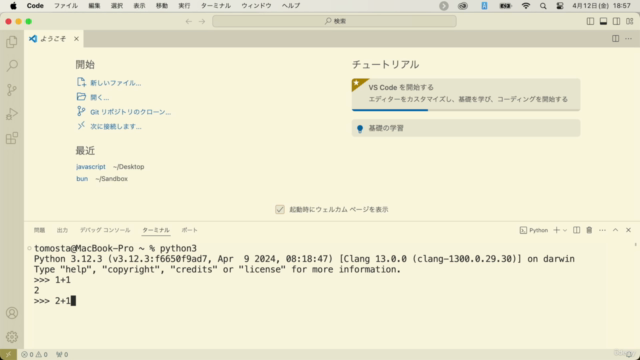
Task: Open the Explorer view in activity bar
Action: click(12, 42)
